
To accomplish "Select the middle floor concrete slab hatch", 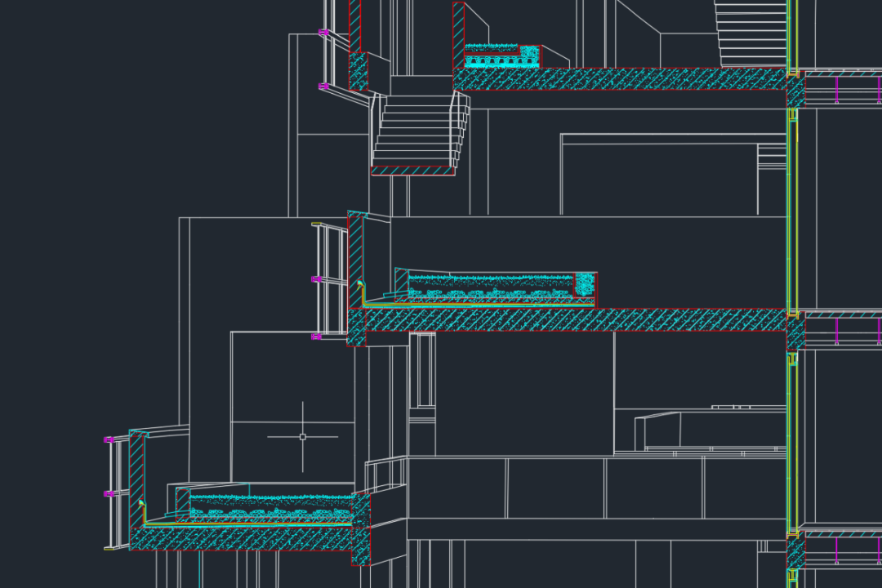I will pyautogui.click(x=576, y=319).
